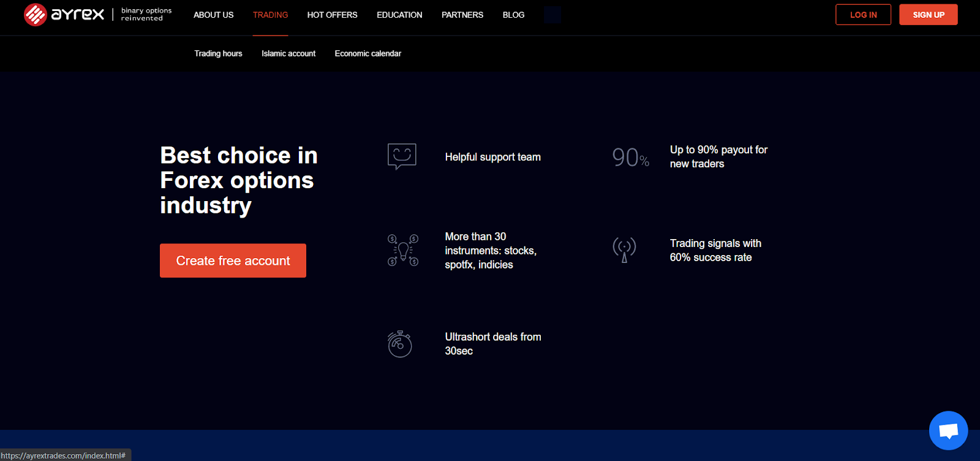Image resolution: width=980 pixels, height=461 pixels.
Task: Click Create free account button
Action: point(233,261)
